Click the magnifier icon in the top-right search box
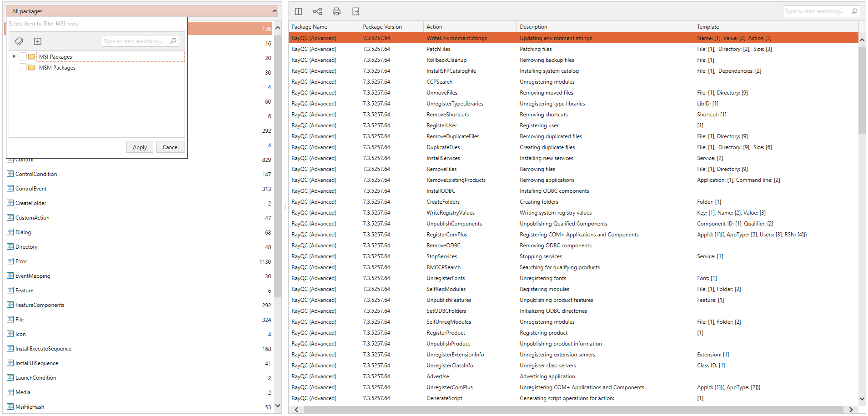The image size is (868, 416). [854, 11]
